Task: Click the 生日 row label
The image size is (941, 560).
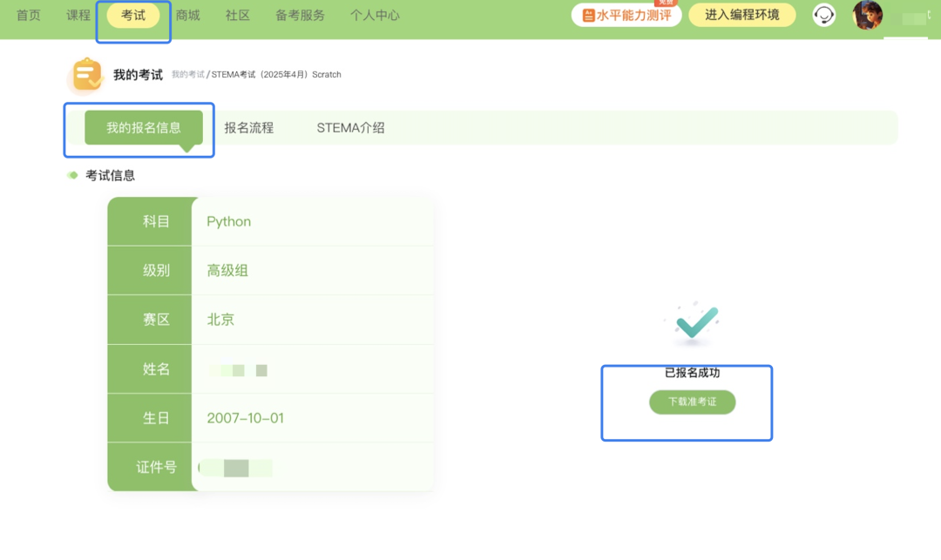Action: pyautogui.click(x=156, y=419)
